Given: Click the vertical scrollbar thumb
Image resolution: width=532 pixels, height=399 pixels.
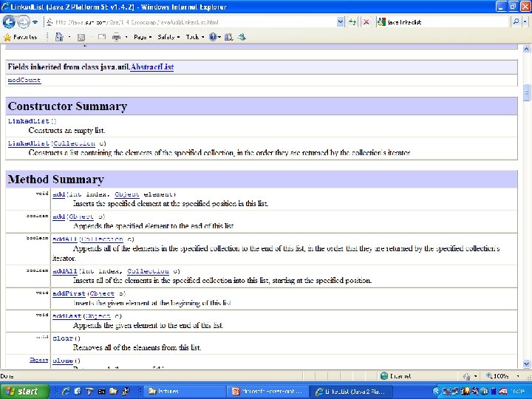Looking at the screenshot, I should [x=526, y=92].
